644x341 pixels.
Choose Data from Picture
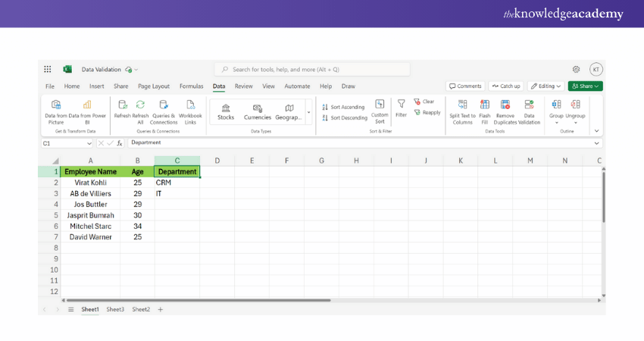[55, 106]
